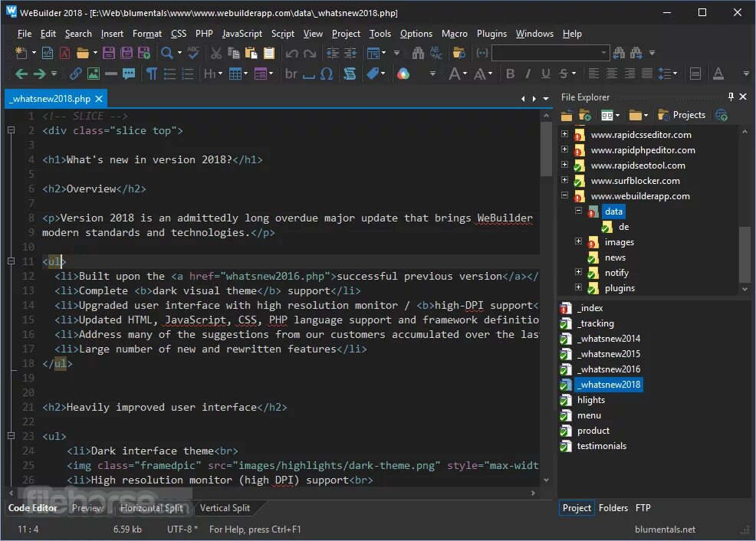Insert a hyperlink with the chain icon
Screen dimensions: 756x541
[x=76, y=74]
